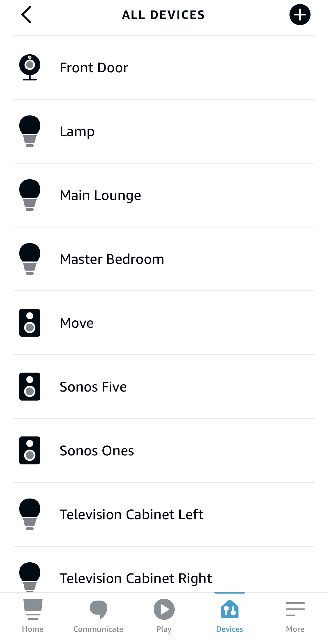This screenshot has width=328, height=644.
Task: Tap the back arrow icon
Action: (26, 15)
